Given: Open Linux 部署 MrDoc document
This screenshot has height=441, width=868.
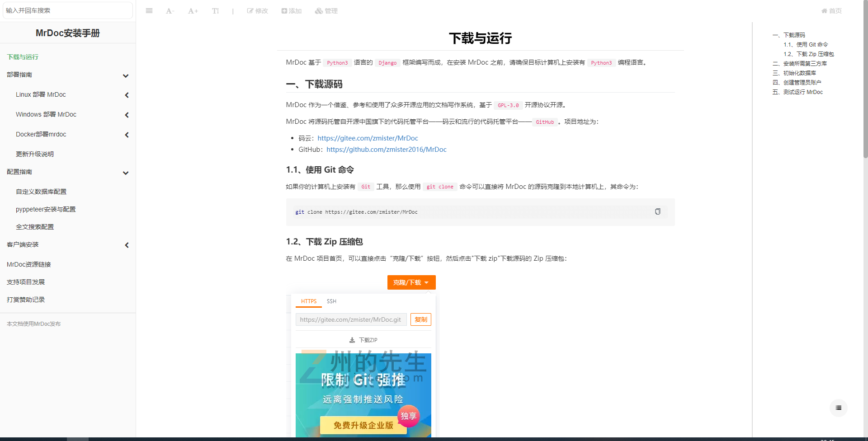Looking at the screenshot, I should point(41,94).
